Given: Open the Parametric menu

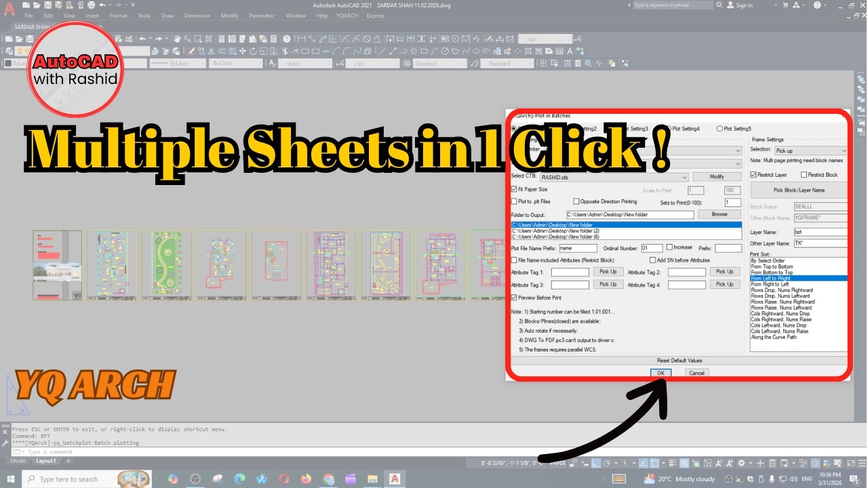Looking at the screenshot, I should (262, 16).
